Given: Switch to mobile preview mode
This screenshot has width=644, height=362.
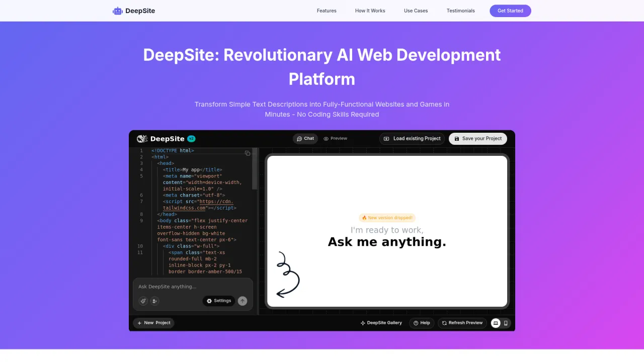Looking at the screenshot, I should tap(506, 323).
